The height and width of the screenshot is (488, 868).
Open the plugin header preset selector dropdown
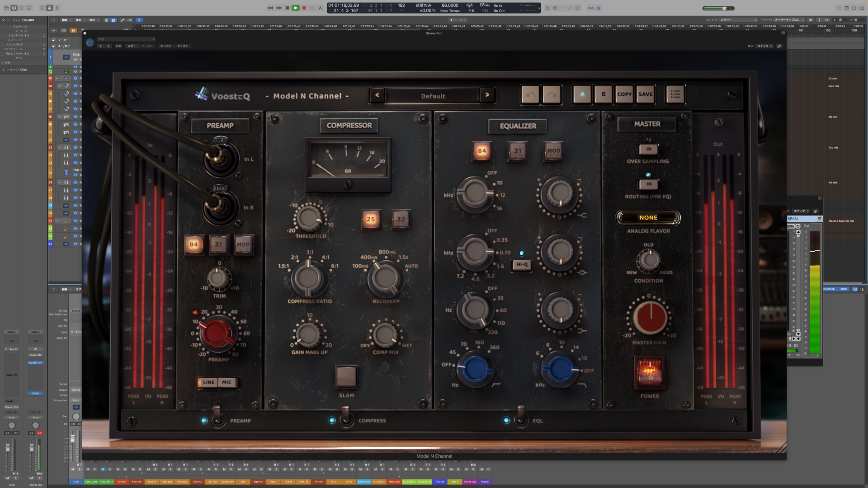(127, 39)
